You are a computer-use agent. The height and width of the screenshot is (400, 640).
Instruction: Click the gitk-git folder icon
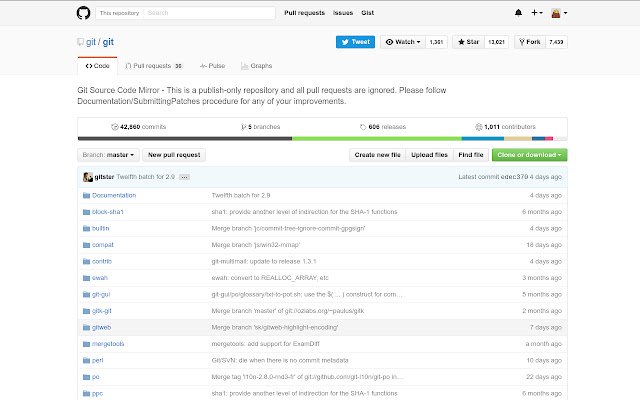[86, 311]
